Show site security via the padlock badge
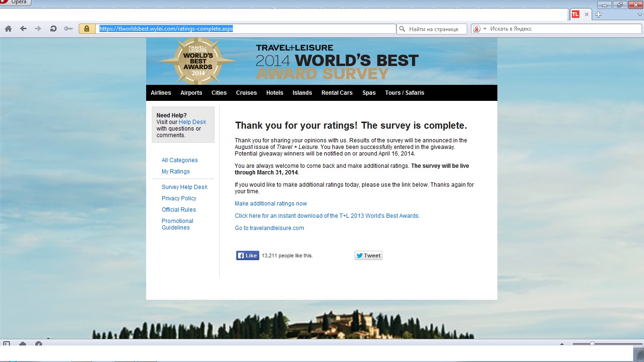Viewport: 644px width, 362px height. point(87,29)
